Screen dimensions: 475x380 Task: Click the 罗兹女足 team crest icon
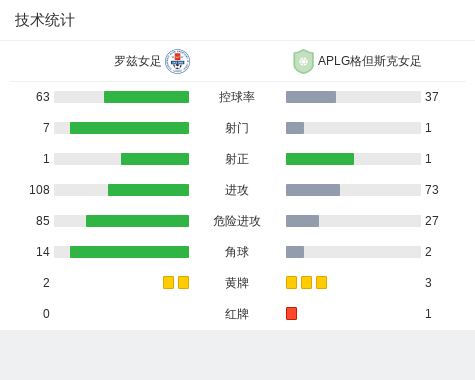(178, 61)
